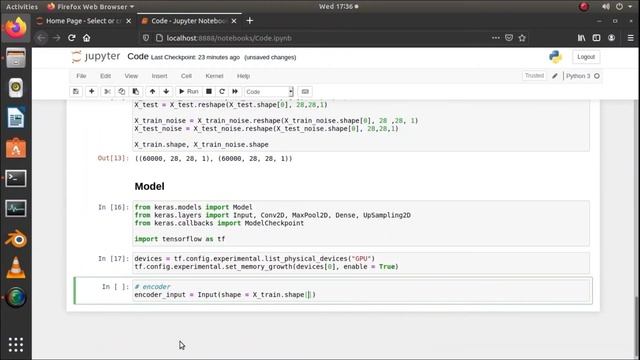640x360 pixels.
Task: Open the View menu
Action: 131,76
